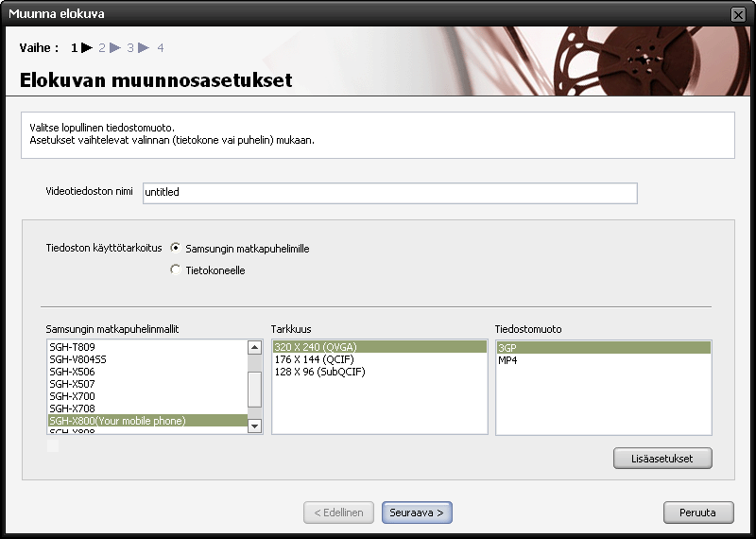Click the Seuraava button
The width and height of the screenshot is (756, 539).
tap(417, 513)
